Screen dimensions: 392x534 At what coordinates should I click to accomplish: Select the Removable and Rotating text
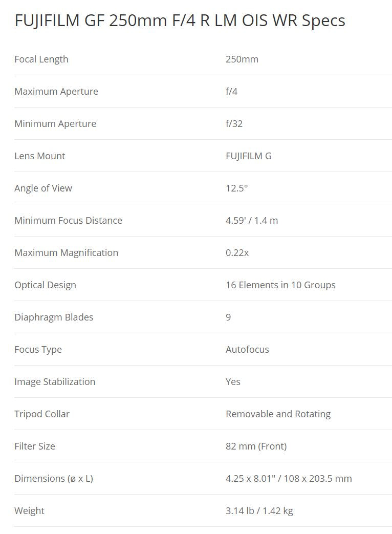pos(278,414)
